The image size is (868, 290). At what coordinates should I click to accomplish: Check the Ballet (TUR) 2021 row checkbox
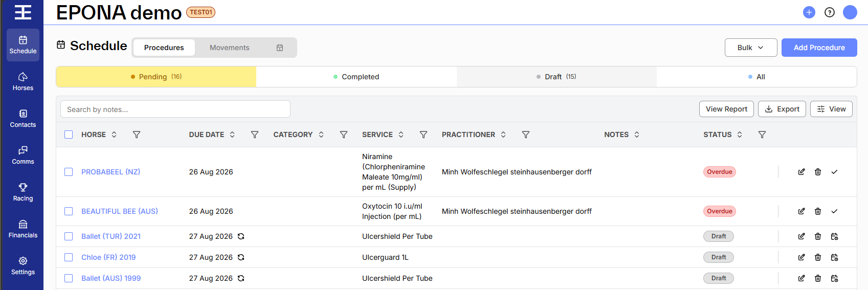69,236
